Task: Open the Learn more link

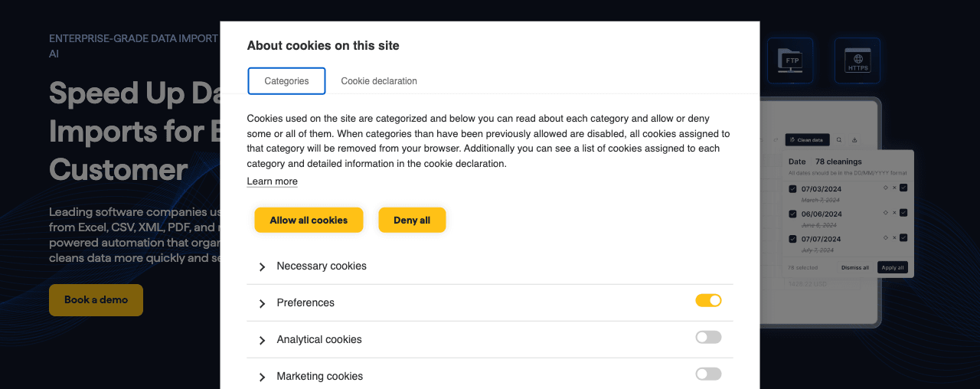Action: pos(272,181)
